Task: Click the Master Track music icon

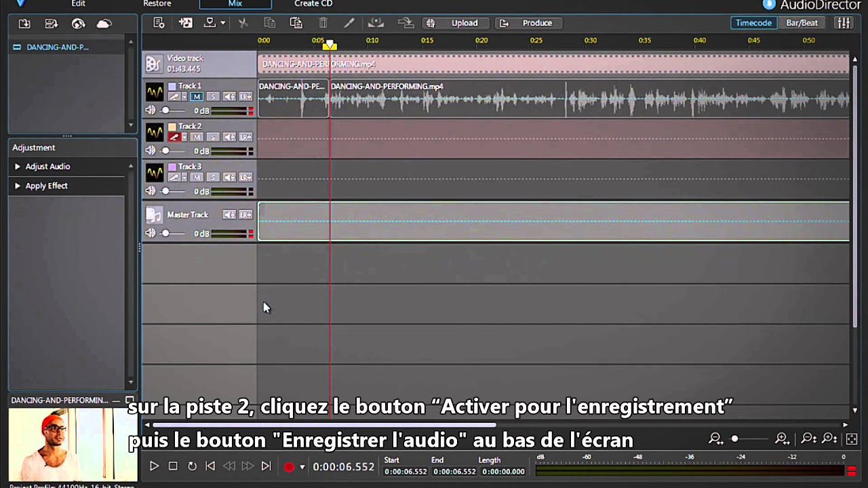Action: (154, 215)
